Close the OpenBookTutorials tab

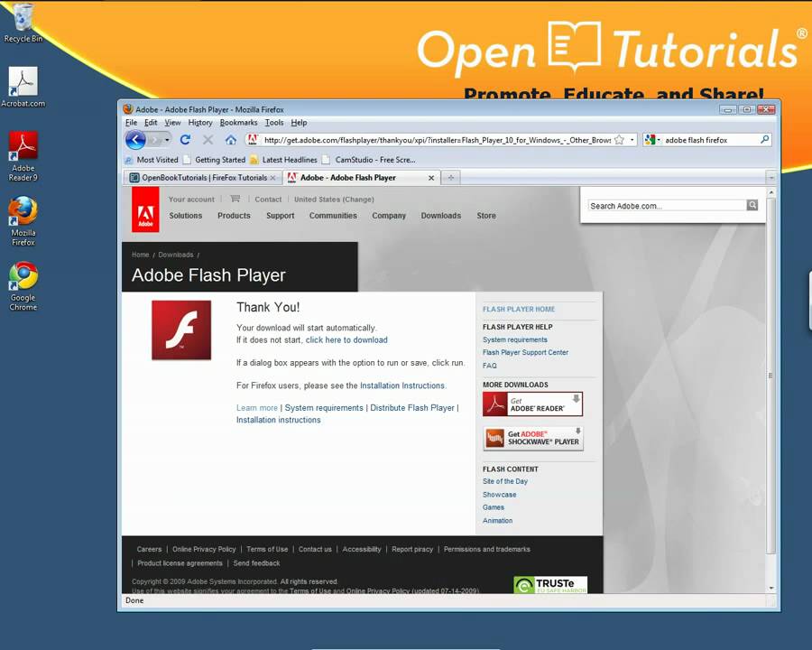[x=272, y=178]
